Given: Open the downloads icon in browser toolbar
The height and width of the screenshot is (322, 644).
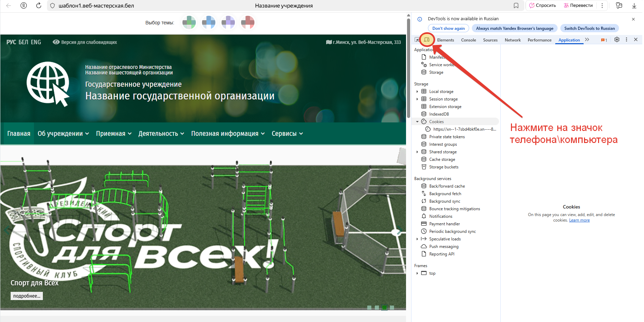Looking at the screenshot, I should click(634, 5).
